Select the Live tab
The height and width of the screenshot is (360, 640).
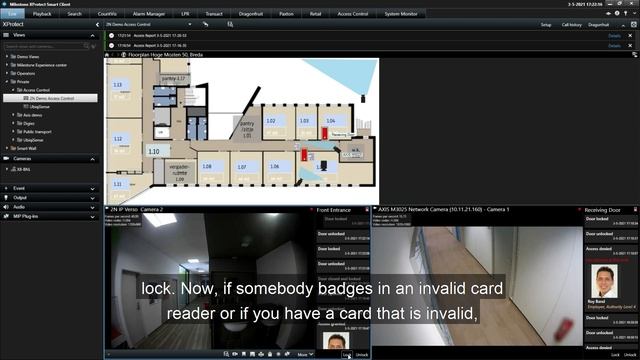click(12, 14)
